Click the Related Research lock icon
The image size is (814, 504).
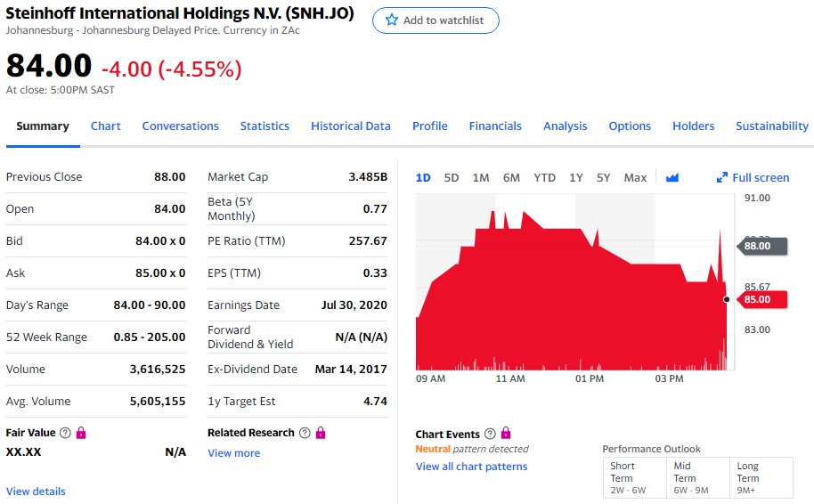point(321,433)
